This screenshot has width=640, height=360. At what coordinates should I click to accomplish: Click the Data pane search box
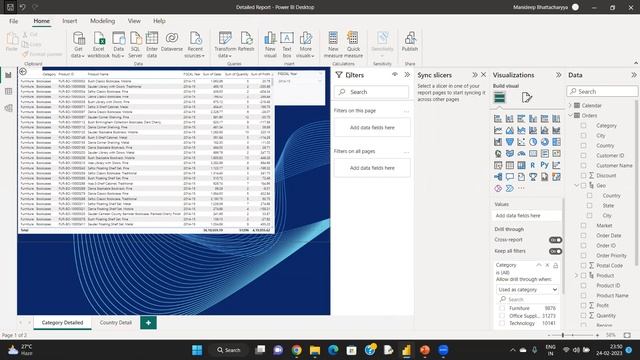coord(602,91)
